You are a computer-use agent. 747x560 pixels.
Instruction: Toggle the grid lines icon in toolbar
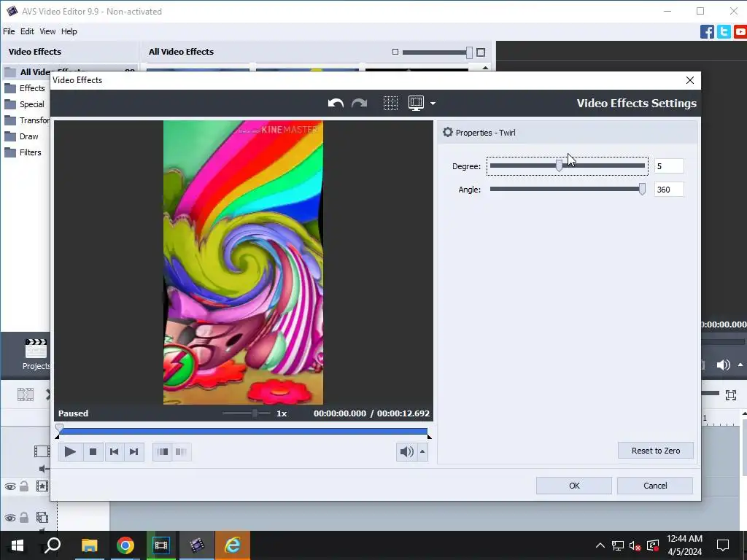click(x=390, y=104)
